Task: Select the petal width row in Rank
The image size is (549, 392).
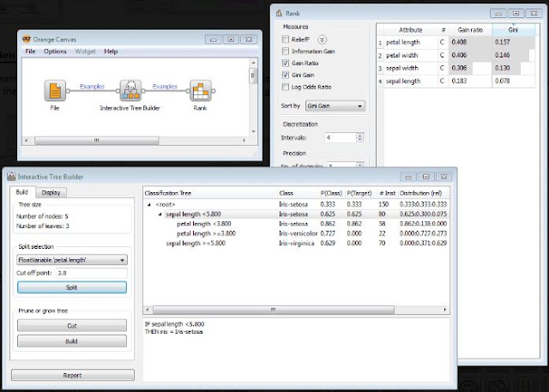Action: point(455,55)
